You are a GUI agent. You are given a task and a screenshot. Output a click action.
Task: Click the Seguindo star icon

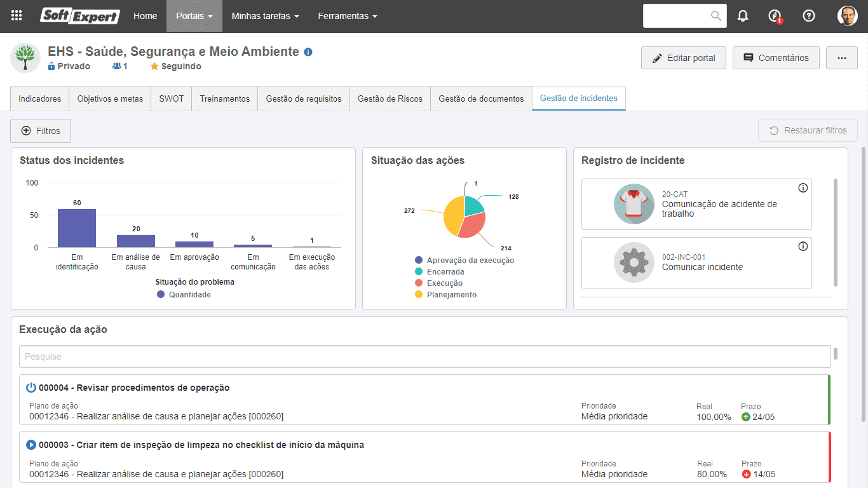click(x=154, y=66)
